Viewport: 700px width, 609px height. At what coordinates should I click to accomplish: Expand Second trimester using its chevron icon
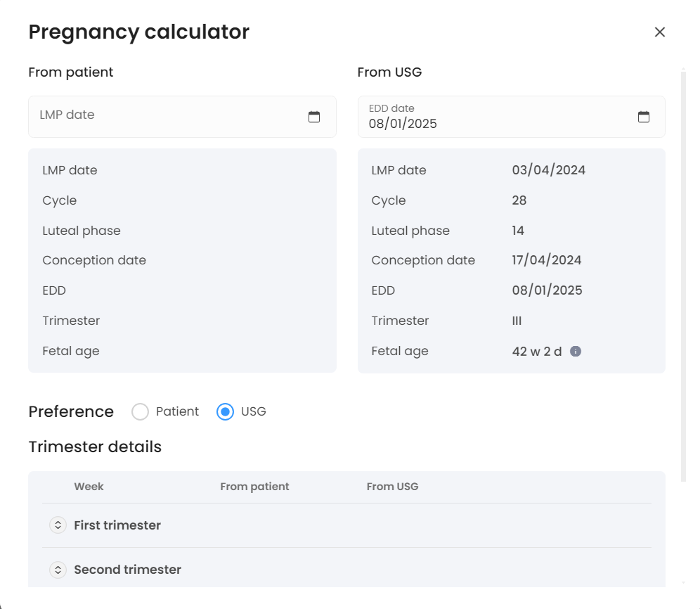coord(58,570)
